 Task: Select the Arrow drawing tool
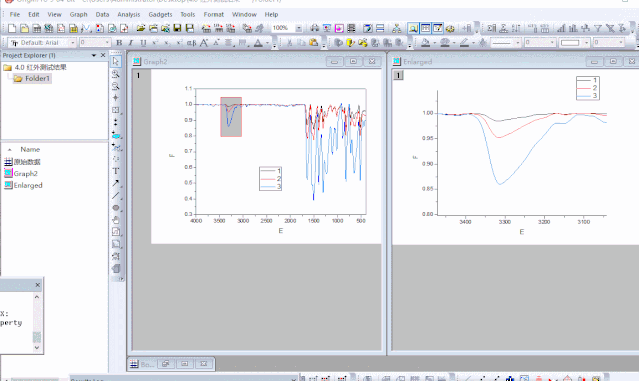pyautogui.click(x=116, y=183)
